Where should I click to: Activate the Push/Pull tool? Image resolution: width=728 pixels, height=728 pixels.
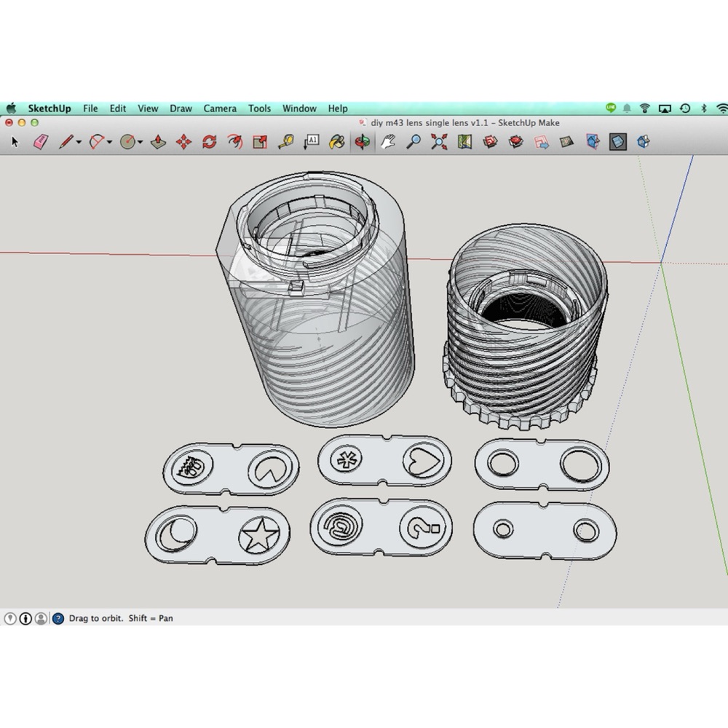[158, 142]
